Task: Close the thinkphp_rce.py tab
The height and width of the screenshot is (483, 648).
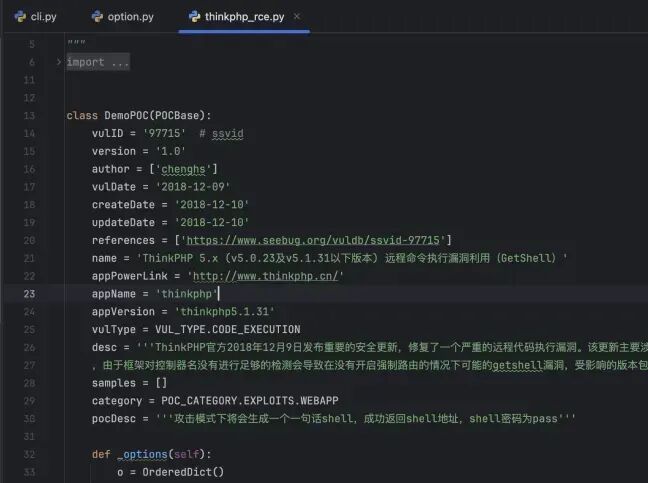Action: coord(297,16)
